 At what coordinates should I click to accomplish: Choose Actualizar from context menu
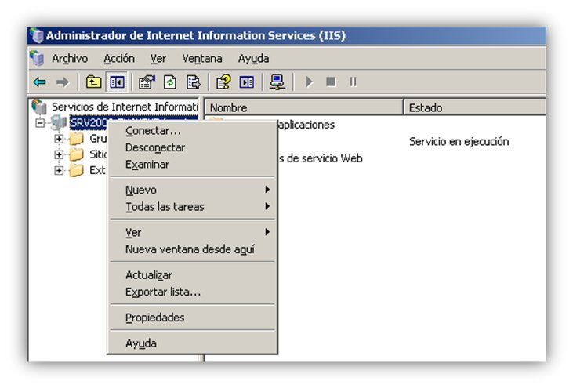point(193,274)
